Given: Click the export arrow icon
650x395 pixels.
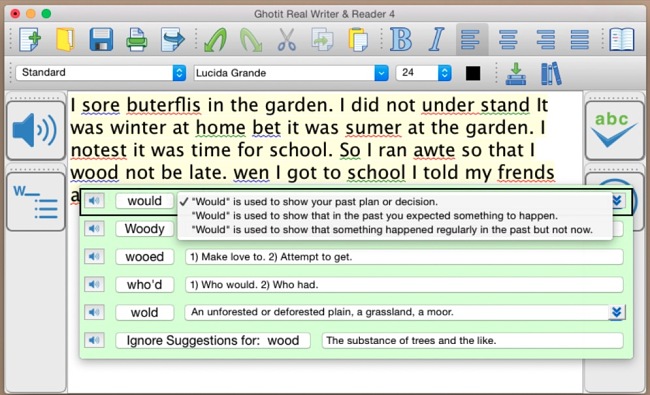Looking at the screenshot, I should [x=172, y=40].
